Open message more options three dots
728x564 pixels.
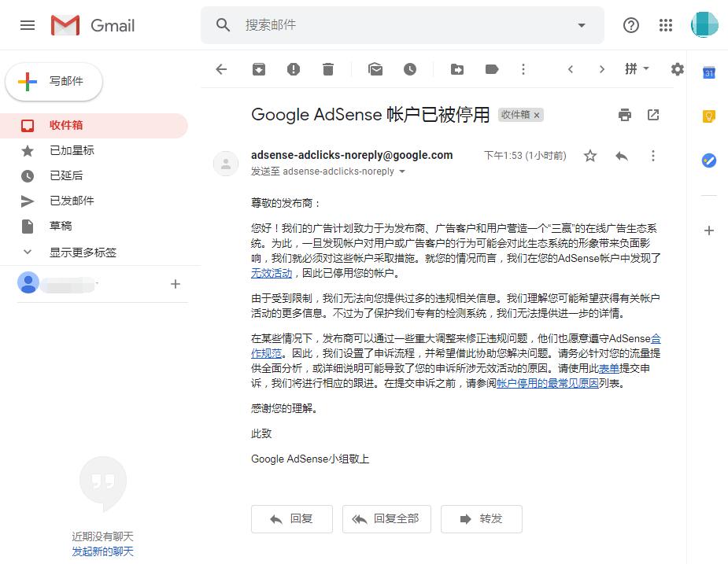(x=652, y=156)
